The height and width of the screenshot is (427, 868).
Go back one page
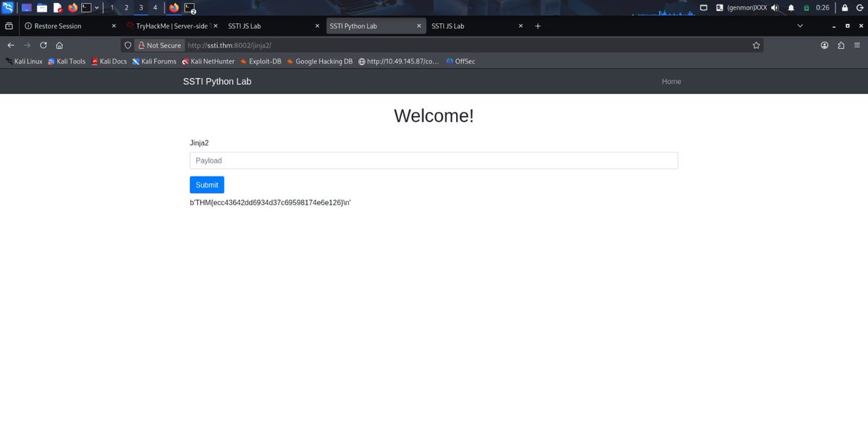(x=11, y=46)
